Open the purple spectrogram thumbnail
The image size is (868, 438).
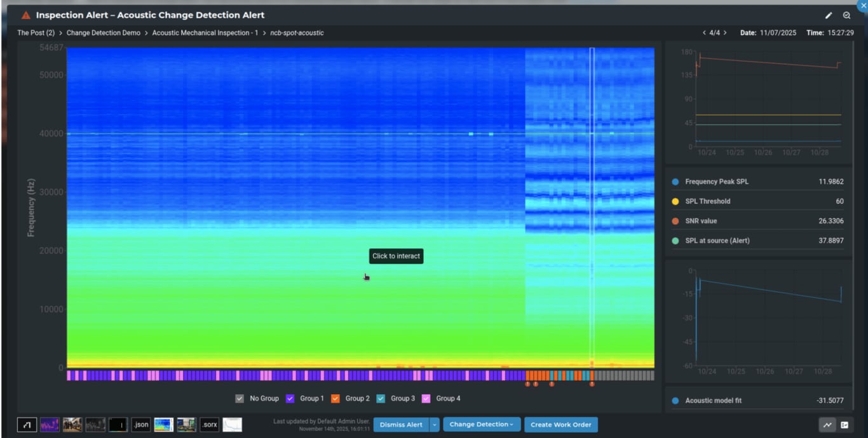50,425
